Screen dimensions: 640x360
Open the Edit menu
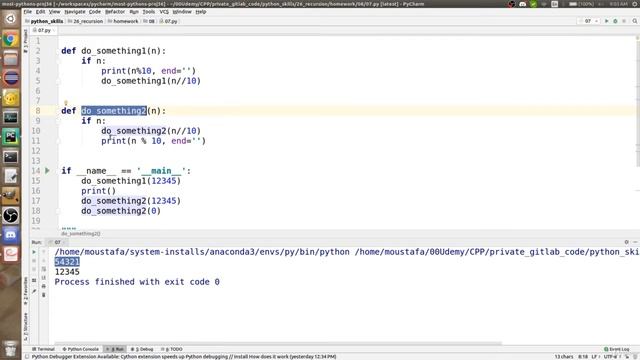(40, 11)
